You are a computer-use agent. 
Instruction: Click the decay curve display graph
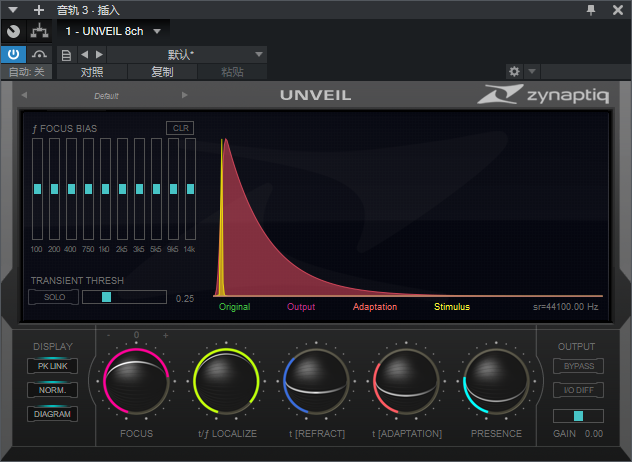[408, 217]
